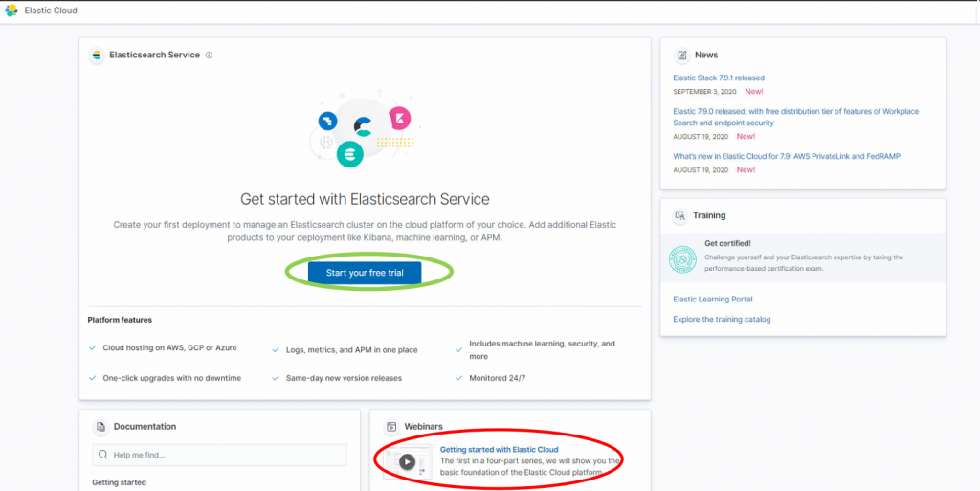Screen dimensions: 980x491
Task: Click the Elasticsearch Service card title
Action: tap(154, 55)
